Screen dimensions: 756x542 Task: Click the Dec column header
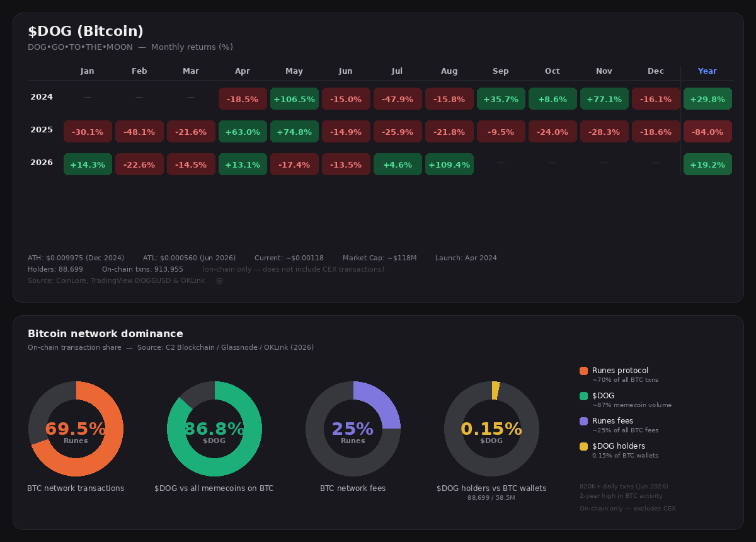(656, 71)
